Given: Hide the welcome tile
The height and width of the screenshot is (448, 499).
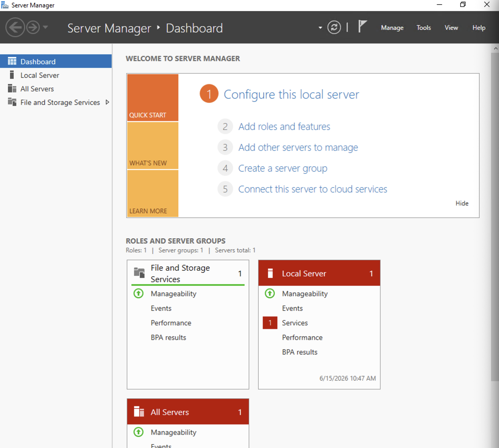Looking at the screenshot, I should (462, 203).
